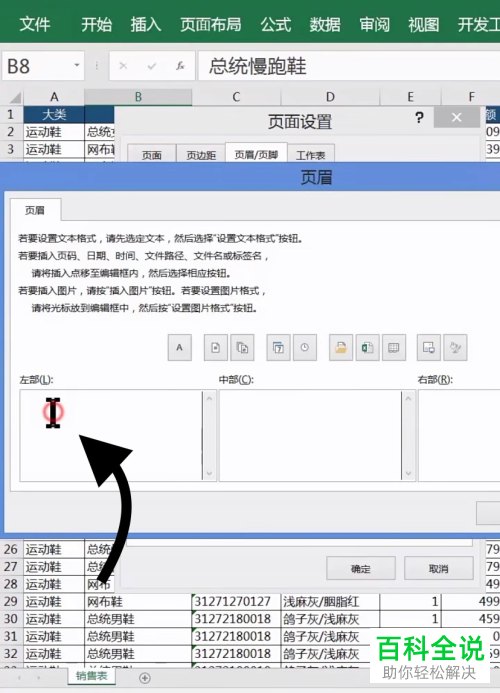Click cell 鸽子灰/浅麻灰 in row 30
Screen dimensions: 500x693
click(x=330, y=619)
